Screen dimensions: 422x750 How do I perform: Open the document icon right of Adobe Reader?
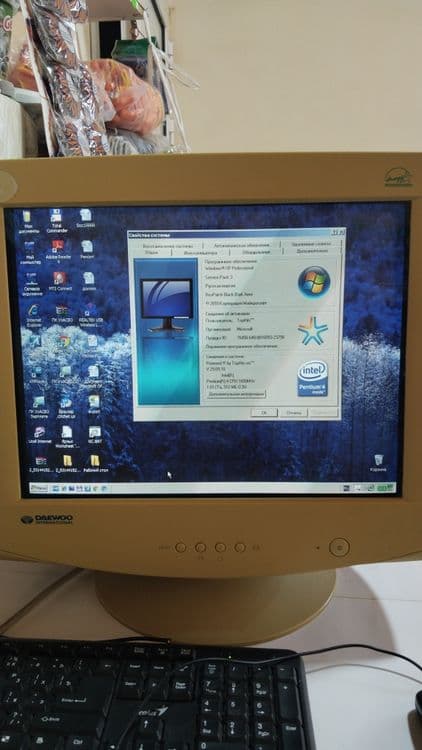point(87,250)
